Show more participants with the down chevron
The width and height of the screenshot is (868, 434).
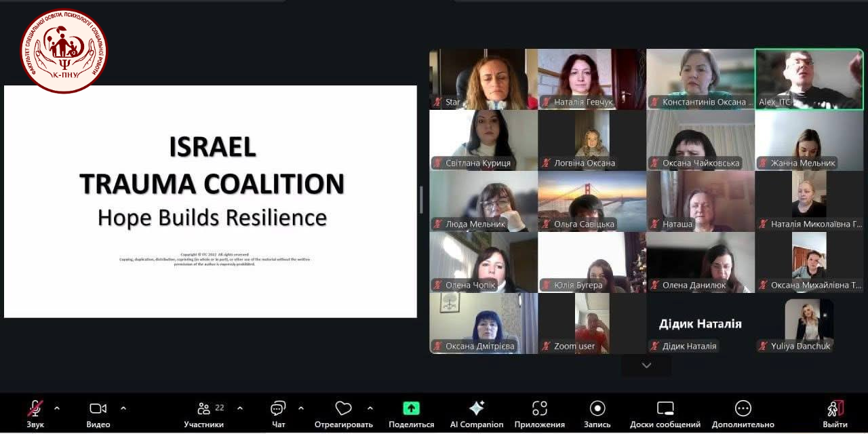click(x=646, y=366)
